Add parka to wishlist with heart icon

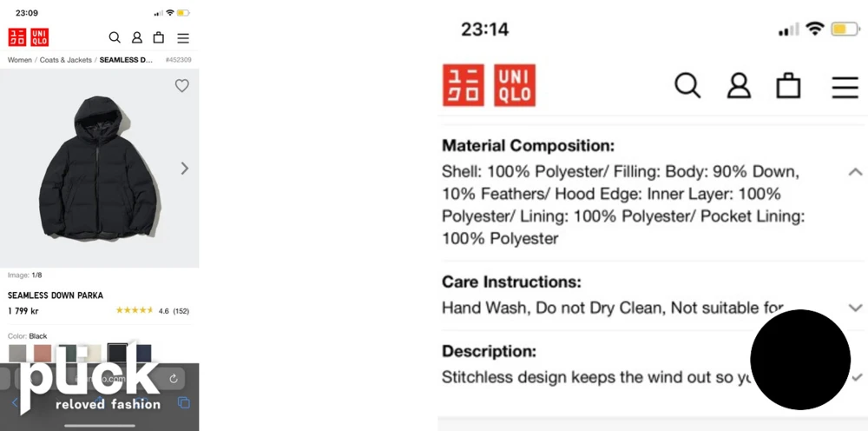coord(181,85)
